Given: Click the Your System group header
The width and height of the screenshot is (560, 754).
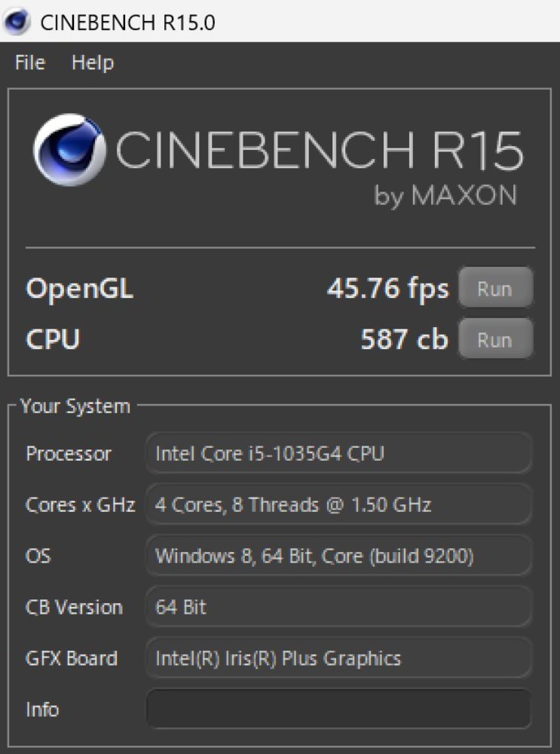Looking at the screenshot, I should (x=75, y=406).
